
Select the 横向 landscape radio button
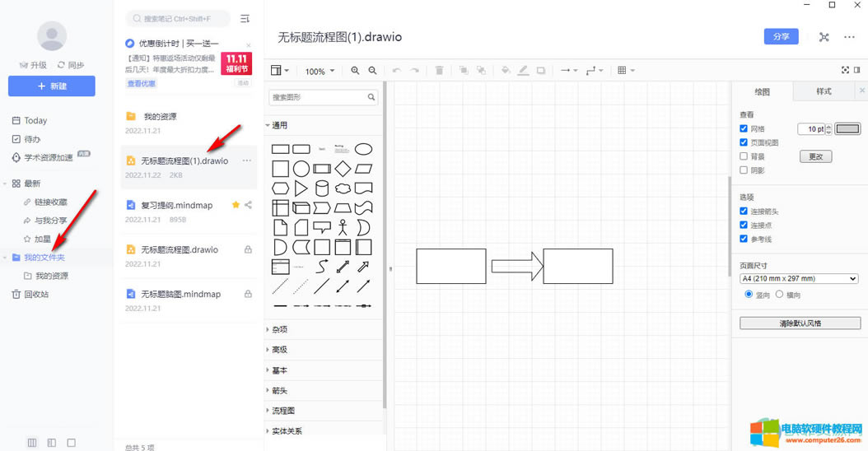pyautogui.click(x=779, y=295)
